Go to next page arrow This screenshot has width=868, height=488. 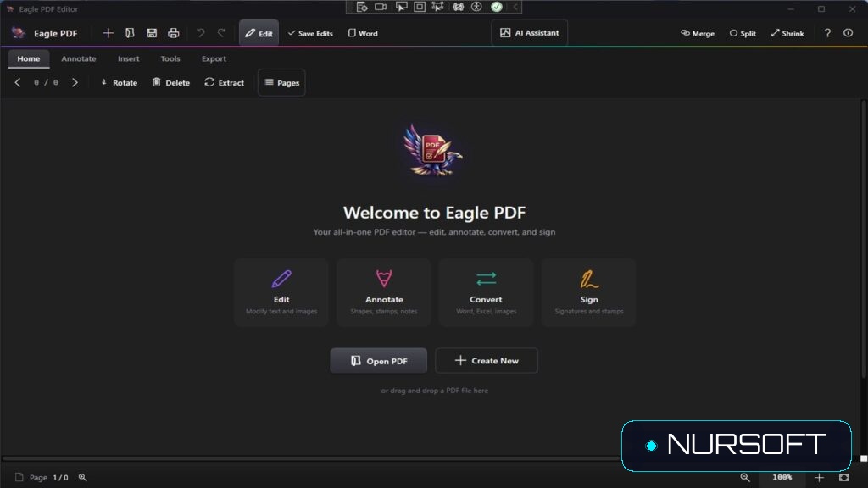(x=75, y=82)
